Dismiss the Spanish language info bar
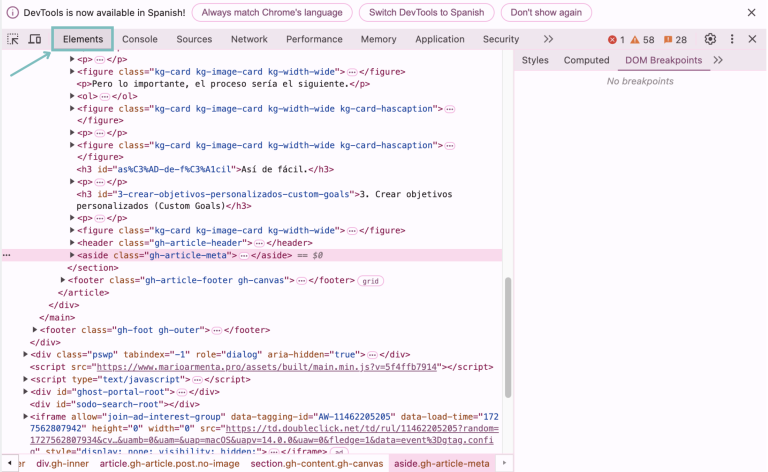This screenshot has height=472, width=768. [751, 13]
